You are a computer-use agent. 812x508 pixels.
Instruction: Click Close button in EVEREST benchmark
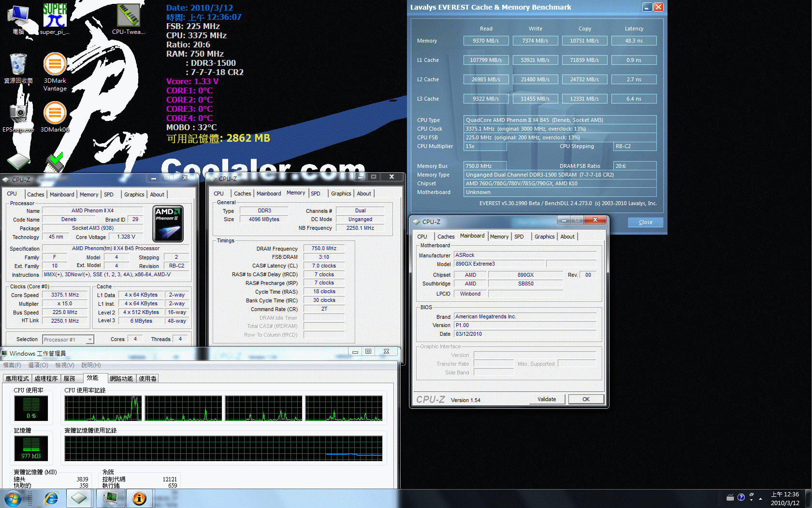(645, 222)
